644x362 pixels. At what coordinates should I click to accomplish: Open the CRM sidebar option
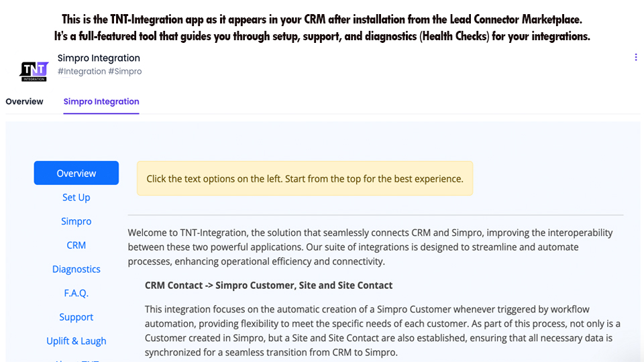point(76,245)
